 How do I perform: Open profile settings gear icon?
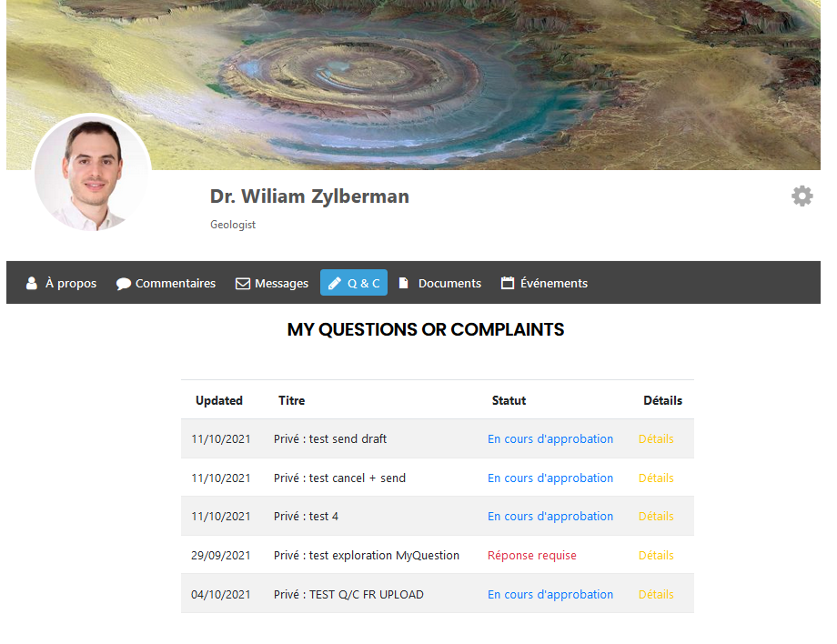pyautogui.click(x=802, y=196)
